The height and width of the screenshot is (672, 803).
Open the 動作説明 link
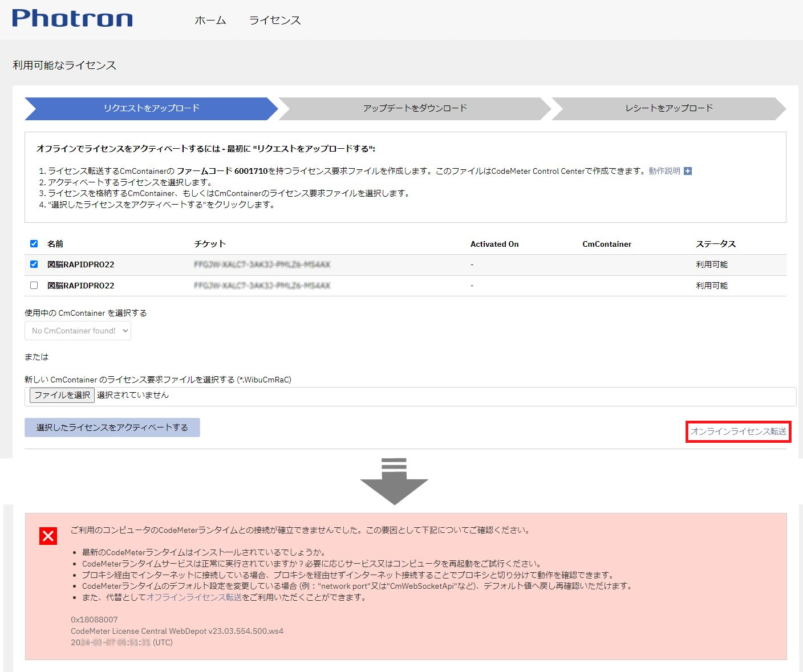[664, 171]
